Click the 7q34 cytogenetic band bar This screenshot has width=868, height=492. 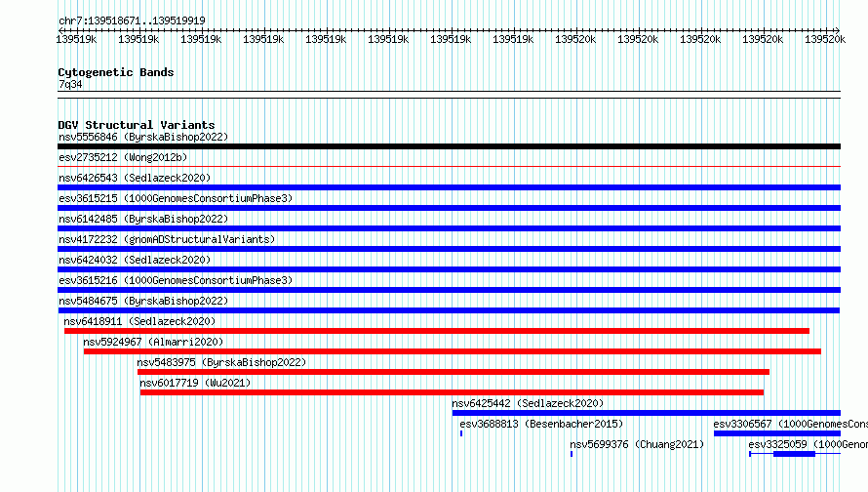pos(449,95)
